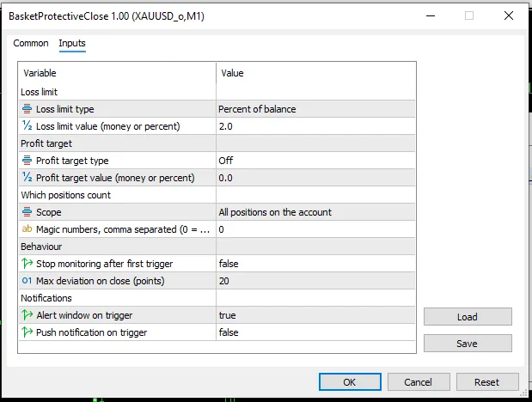Open the Profit target type Off dropdown
Screen dimensions: 532x402
pyautogui.click(x=315, y=161)
